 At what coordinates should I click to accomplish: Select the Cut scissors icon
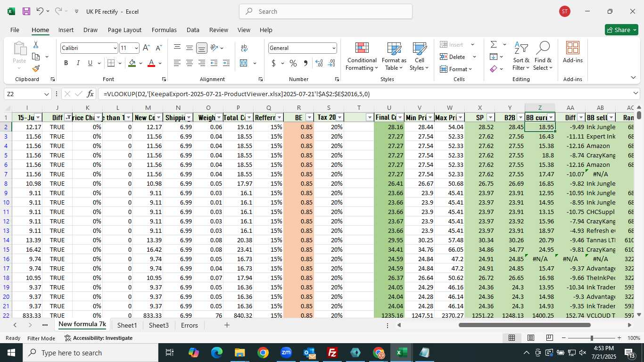tap(35, 45)
